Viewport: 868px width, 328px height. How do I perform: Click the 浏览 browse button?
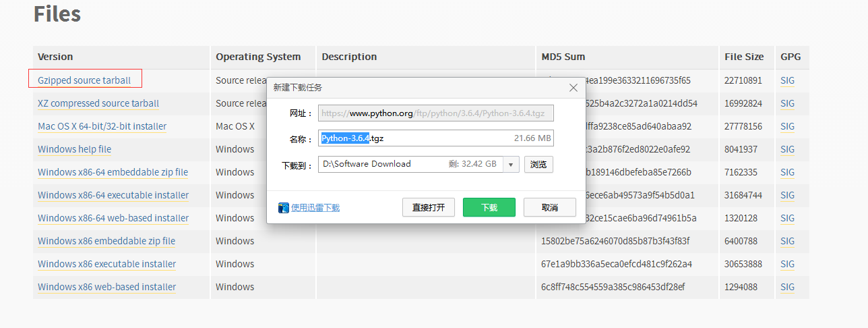[x=538, y=164]
